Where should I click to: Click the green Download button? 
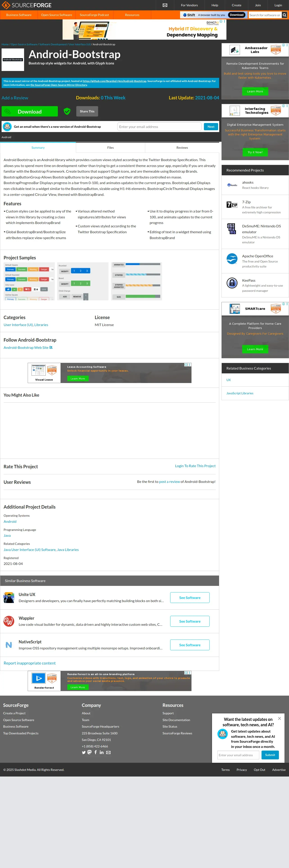(x=30, y=112)
